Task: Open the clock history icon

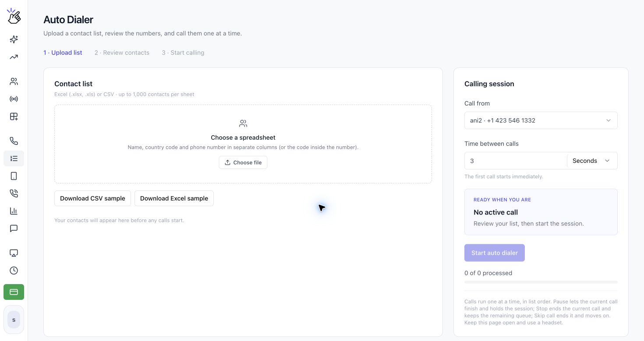Action: tap(14, 271)
